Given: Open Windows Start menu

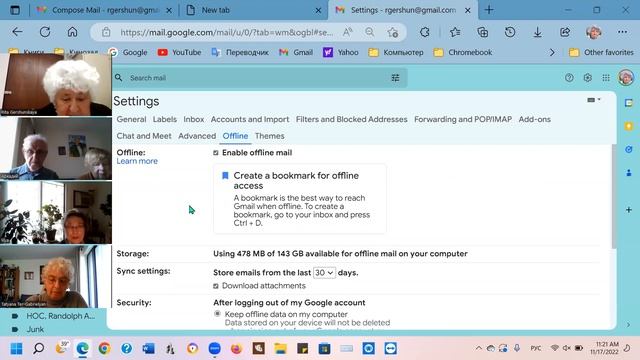Looking at the screenshot, I should (16, 348).
